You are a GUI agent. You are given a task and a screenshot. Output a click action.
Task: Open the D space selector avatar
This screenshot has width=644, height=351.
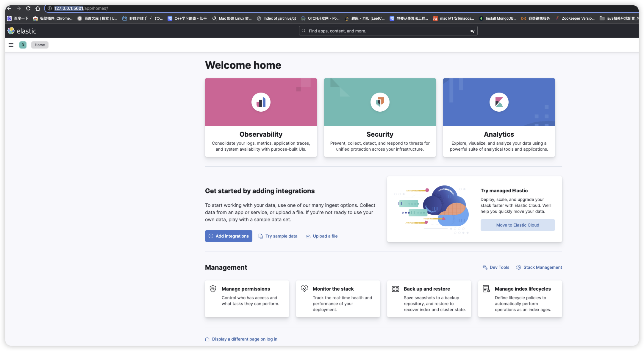23,45
